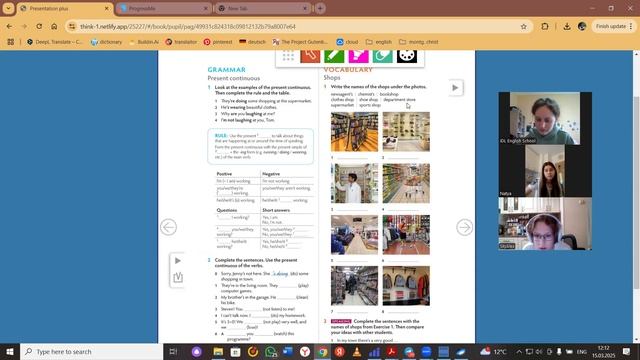
Task: Open WhatsApp from the taskbar
Action: [270, 351]
